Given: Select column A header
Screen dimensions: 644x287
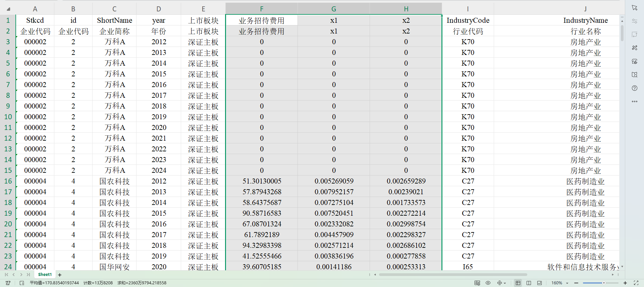Looking at the screenshot, I should (35, 9).
